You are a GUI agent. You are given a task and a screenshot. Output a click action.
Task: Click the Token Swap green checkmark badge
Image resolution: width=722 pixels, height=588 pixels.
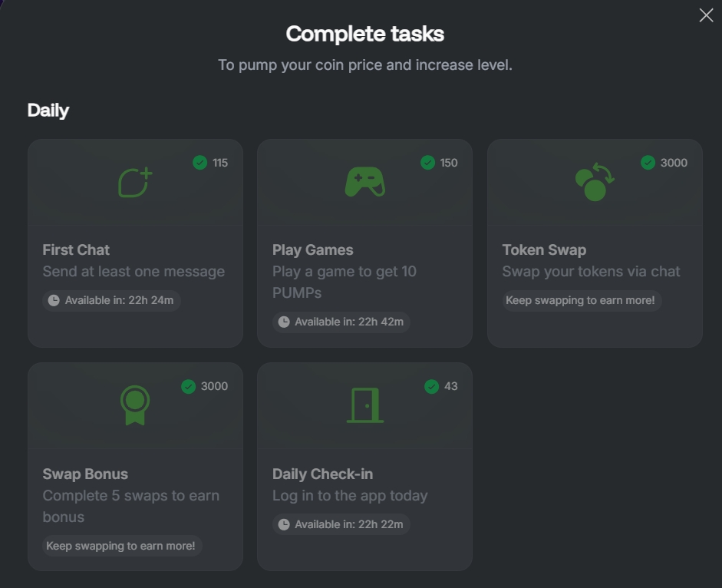pos(648,162)
